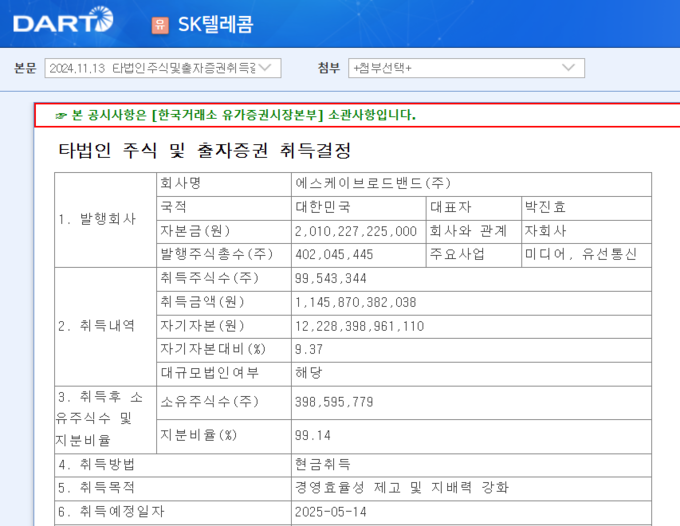Click stake ratio value 99.14
Screen dimensions: 680x526
313,435
